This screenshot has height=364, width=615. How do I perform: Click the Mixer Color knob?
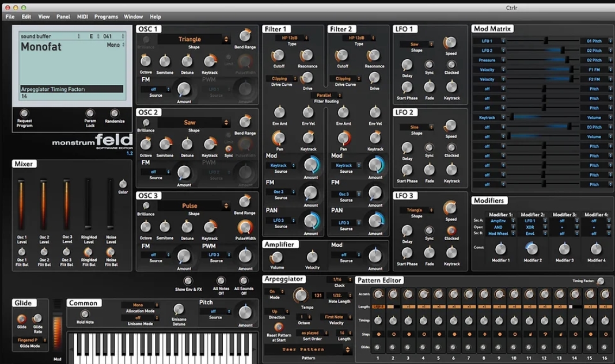pos(123,184)
